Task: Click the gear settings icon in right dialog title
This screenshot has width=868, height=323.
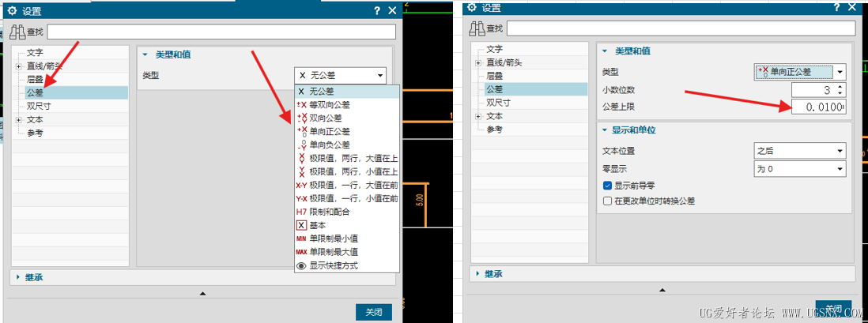Action: 472,7
